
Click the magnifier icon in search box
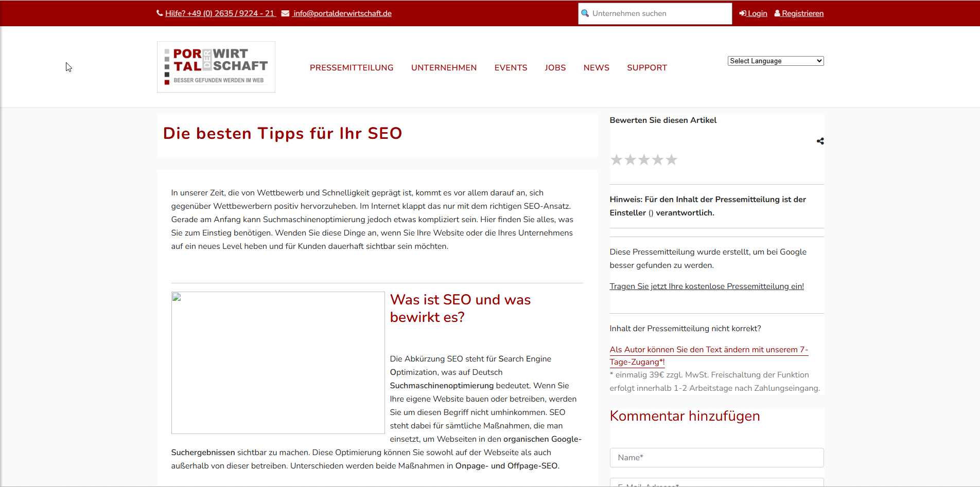click(585, 13)
